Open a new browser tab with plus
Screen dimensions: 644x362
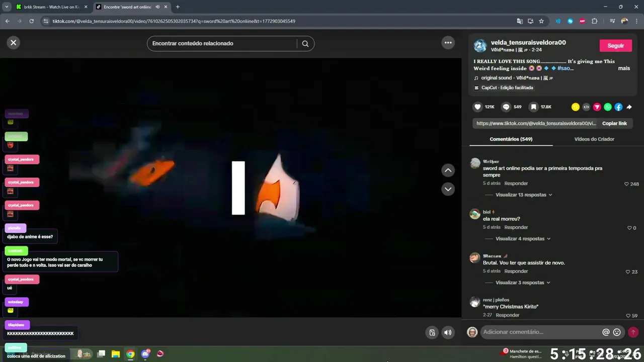point(178,7)
